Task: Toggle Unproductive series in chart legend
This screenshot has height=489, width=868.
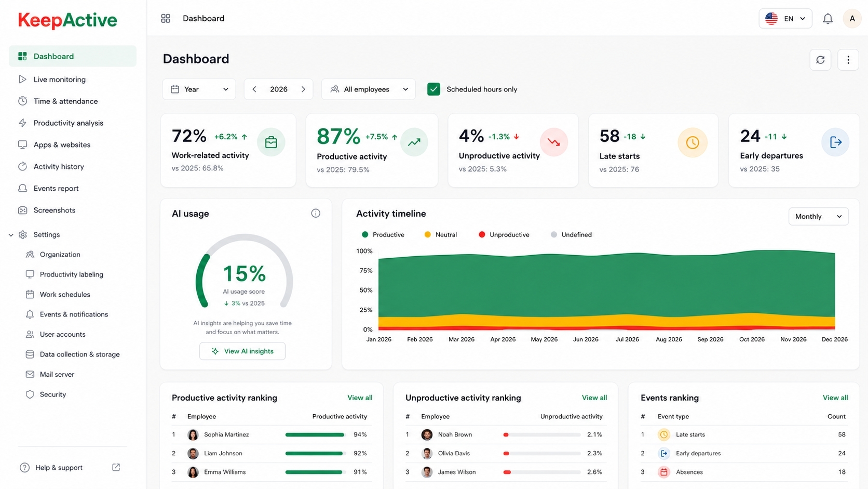Action: [x=504, y=235]
